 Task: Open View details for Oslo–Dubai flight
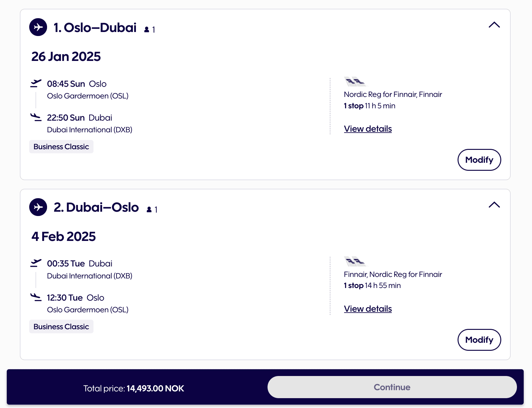pos(368,129)
